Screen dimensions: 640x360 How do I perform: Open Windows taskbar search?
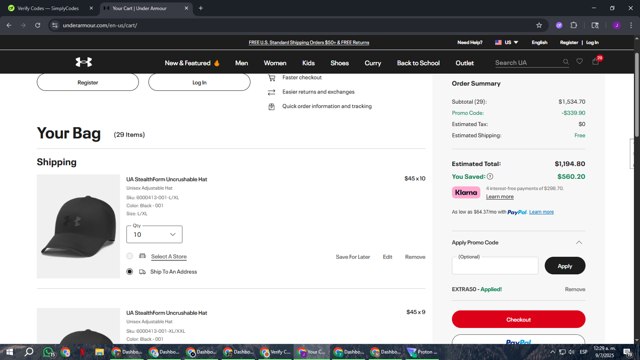click(x=29, y=352)
